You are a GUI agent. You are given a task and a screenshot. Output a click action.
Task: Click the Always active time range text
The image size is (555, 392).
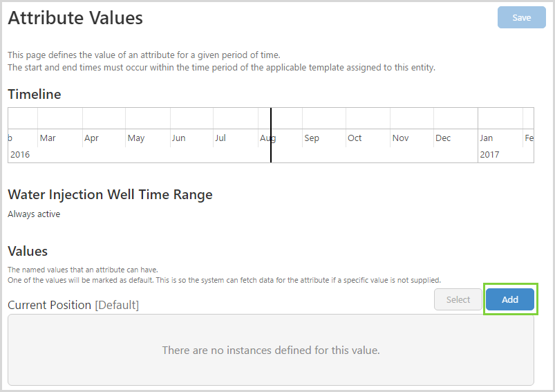point(34,214)
